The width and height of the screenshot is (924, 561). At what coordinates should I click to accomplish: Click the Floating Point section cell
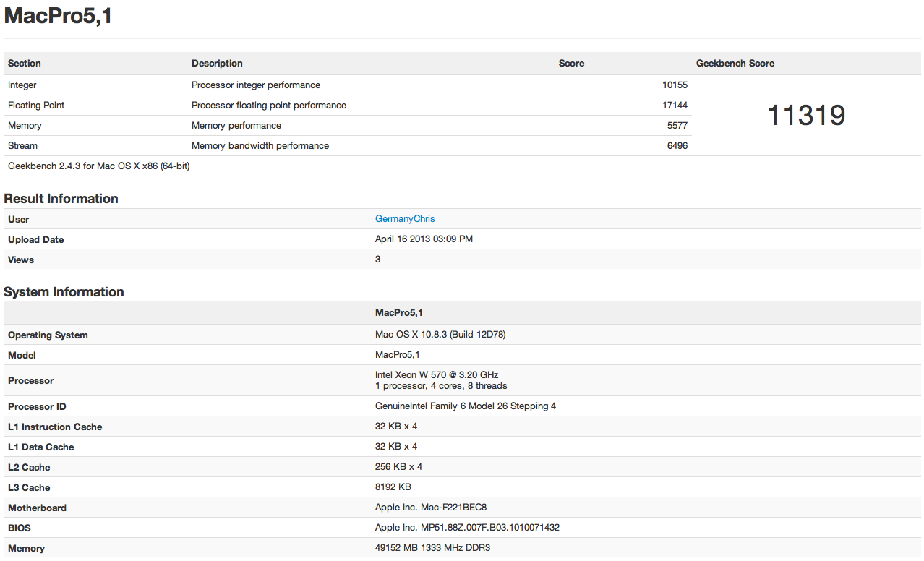tap(36, 105)
